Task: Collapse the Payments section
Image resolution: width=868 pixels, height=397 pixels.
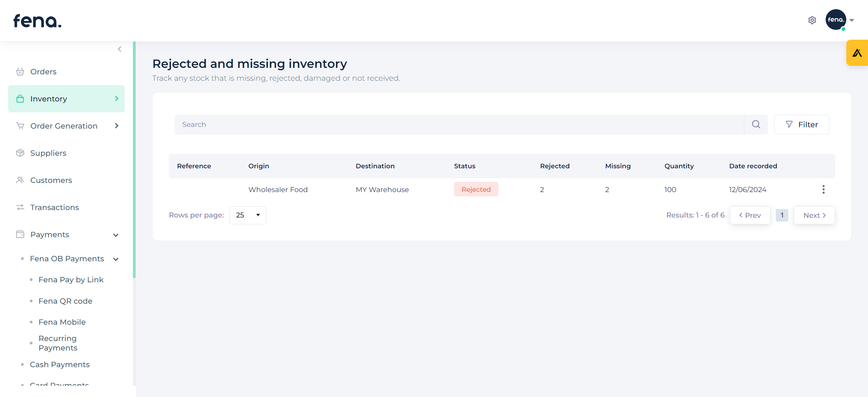Action: (116, 235)
